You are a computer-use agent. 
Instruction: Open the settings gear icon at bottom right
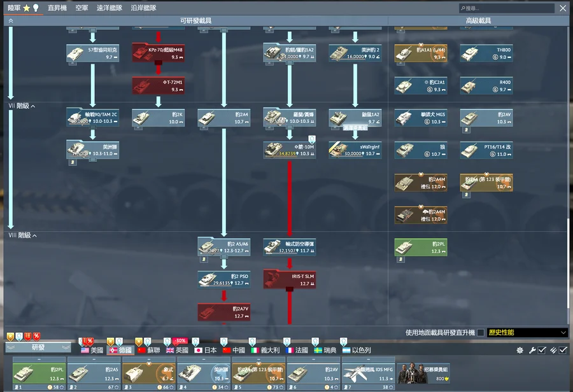click(520, 351)
